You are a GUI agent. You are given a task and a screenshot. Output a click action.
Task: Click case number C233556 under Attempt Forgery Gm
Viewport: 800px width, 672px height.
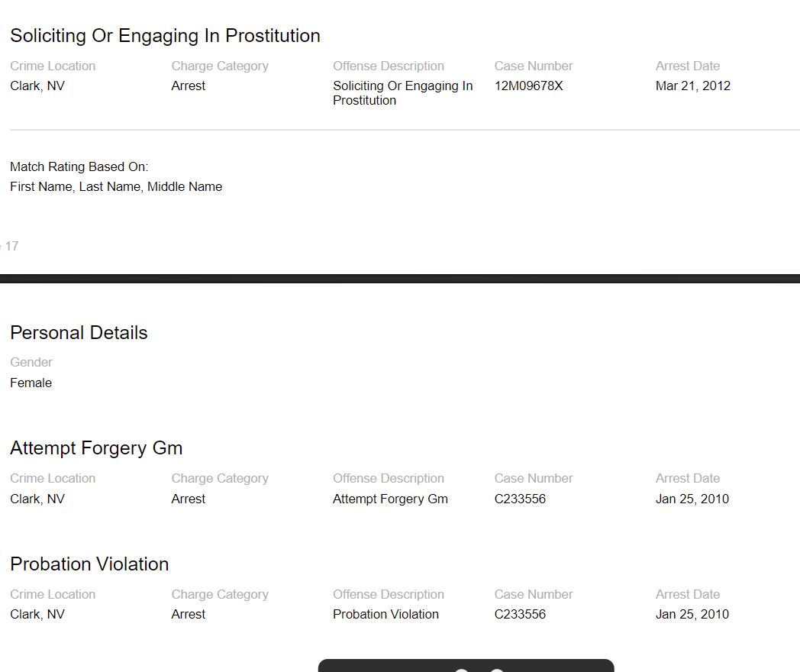(x=520, y=499)
